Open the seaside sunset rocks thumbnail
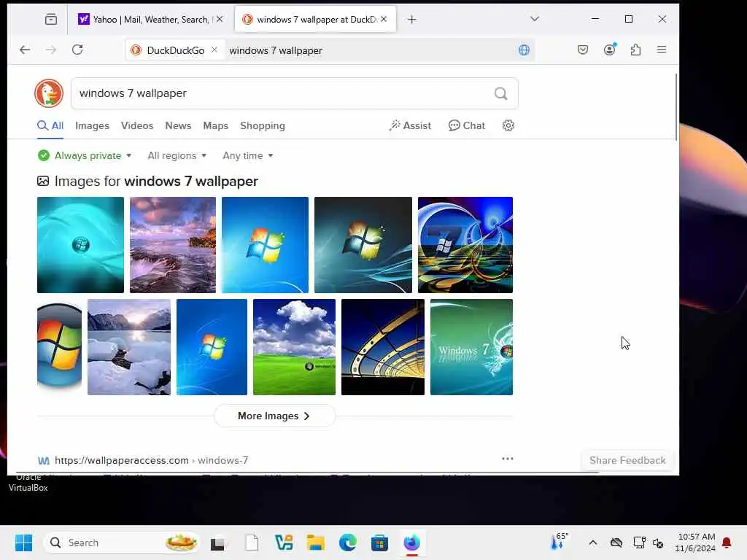747x560 pixels. [x=172, y=245]
